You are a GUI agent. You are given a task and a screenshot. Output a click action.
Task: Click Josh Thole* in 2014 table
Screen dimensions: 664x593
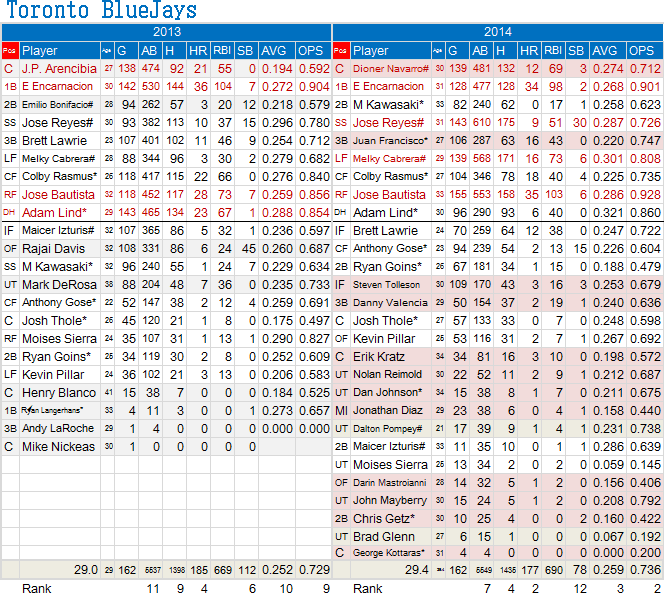(385, 321)
